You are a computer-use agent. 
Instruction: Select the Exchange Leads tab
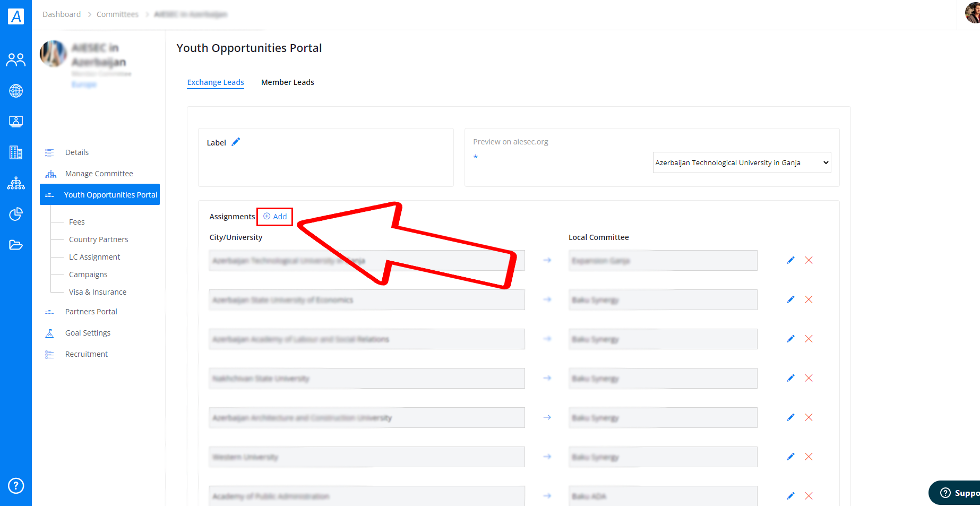pos(216,82)
